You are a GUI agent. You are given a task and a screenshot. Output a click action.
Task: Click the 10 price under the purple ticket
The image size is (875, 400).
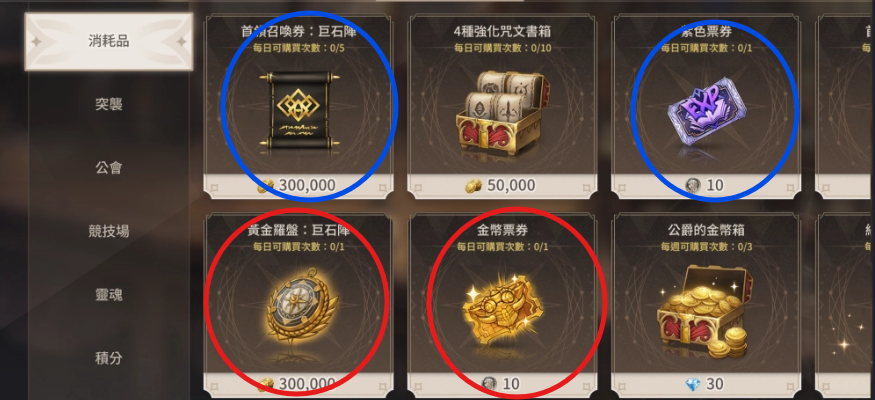(x=706, y=185)
